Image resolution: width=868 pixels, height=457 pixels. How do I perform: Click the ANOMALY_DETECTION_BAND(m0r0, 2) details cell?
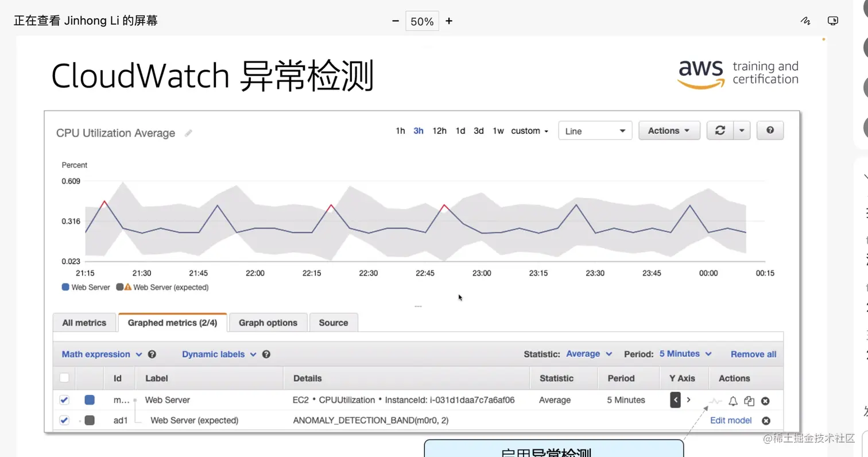click(x=371, y=420)
